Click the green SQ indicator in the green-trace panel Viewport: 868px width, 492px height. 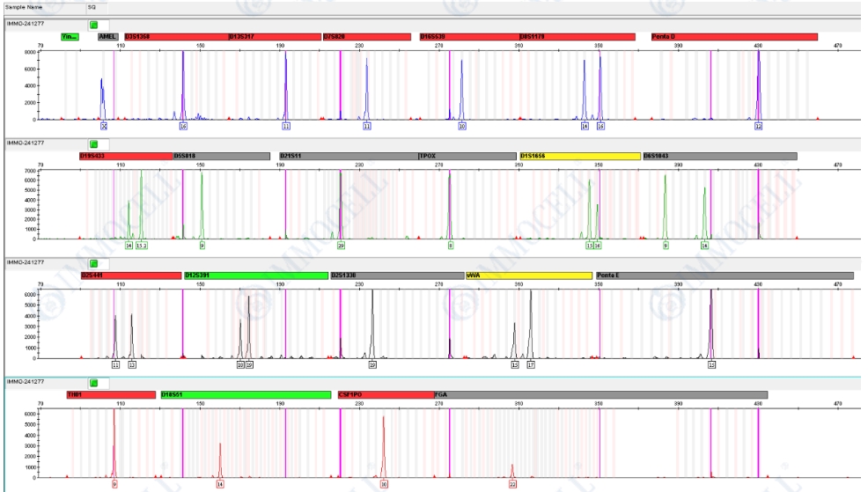94,143
